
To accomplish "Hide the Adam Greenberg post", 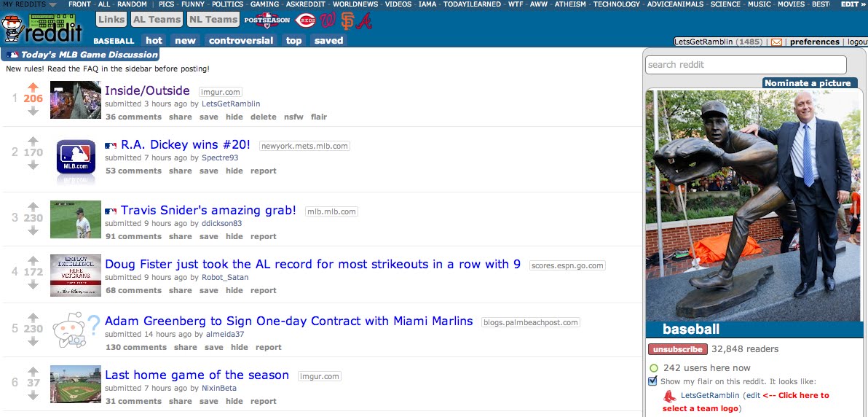I will (x=239, y=347).
